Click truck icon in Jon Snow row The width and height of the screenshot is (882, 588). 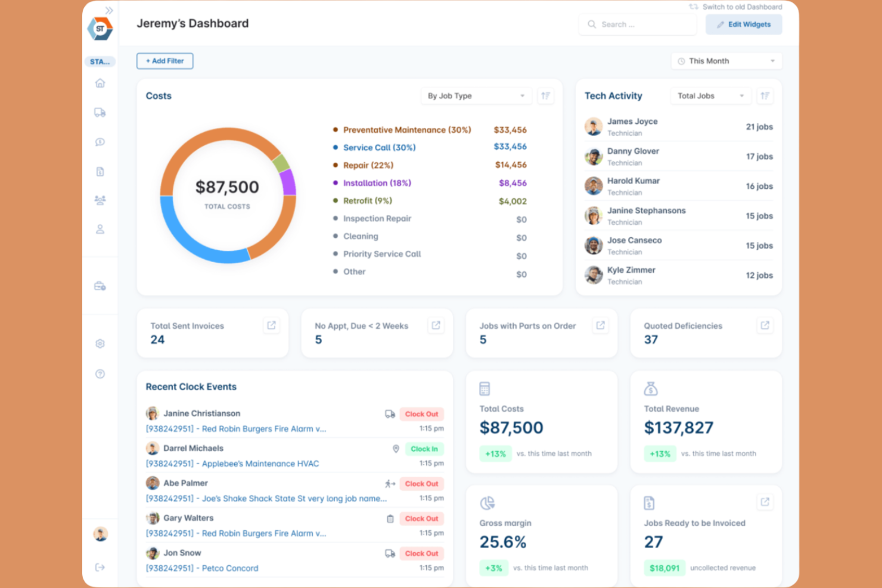tap(390, 553)
